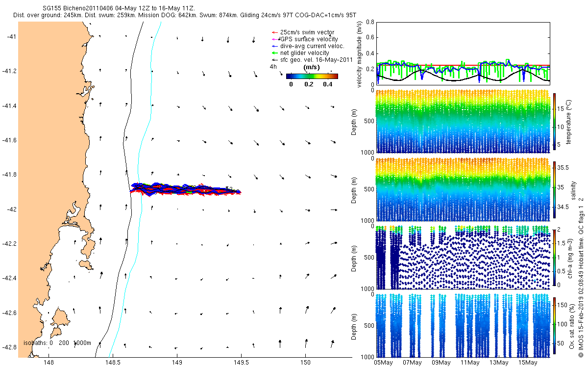588x368 pixels.
Task: Click the '(m/s)' color bar heading
Action: point(312,67)
